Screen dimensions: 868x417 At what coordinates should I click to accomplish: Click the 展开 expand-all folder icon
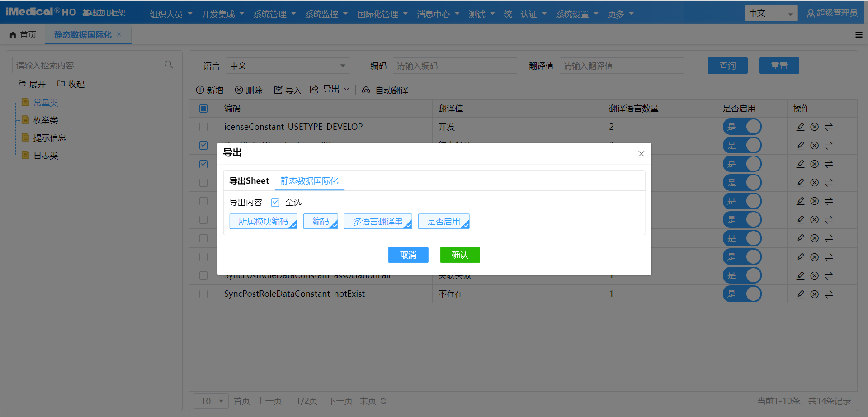coord(22,84)
